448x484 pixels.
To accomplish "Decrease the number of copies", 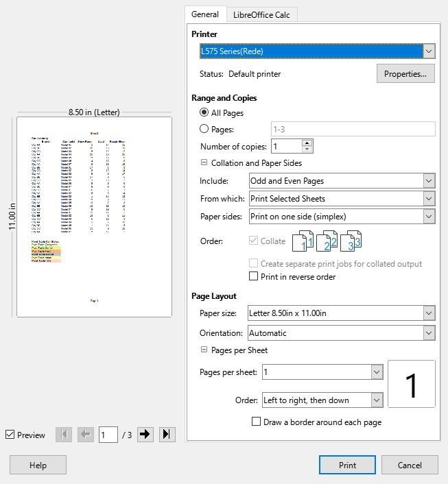I will point(307,149).
